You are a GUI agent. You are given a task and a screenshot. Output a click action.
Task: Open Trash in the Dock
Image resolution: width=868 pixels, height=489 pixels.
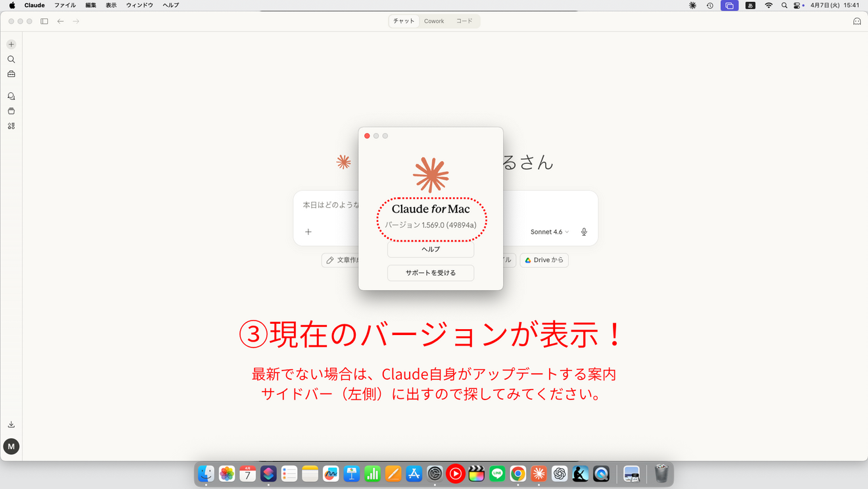click(x=662, y=473)
